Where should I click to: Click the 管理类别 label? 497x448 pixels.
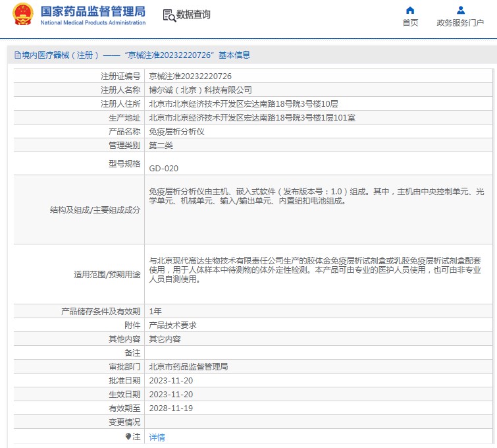click(x=124, y=146)
